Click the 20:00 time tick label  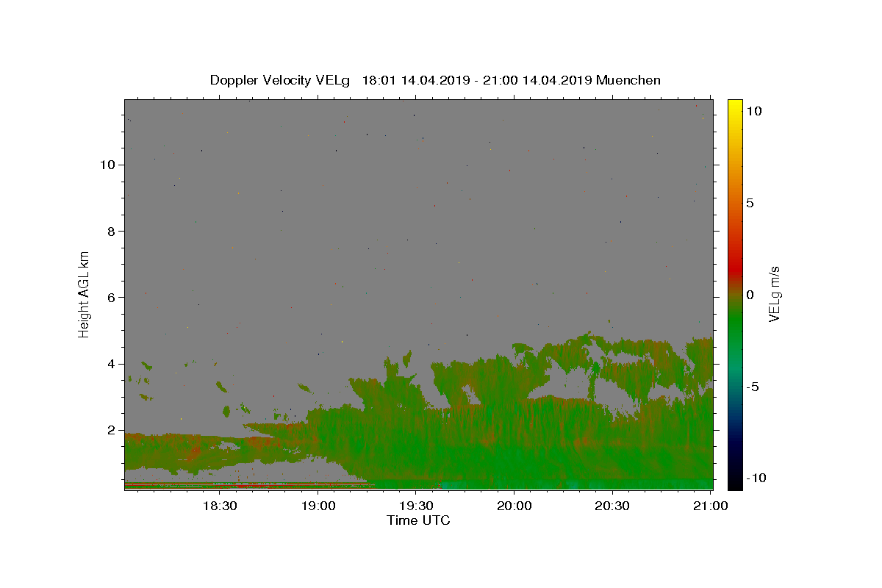coord(514,506)
